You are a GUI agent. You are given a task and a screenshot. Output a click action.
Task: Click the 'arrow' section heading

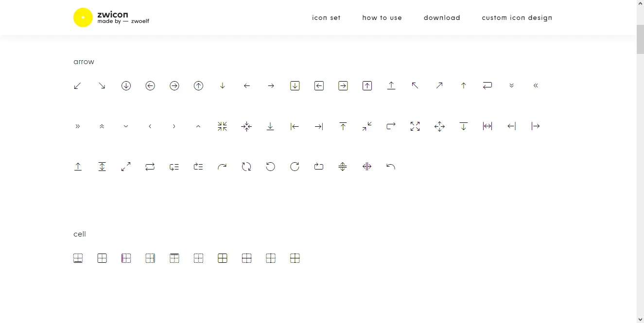click(x=84, y=62)
